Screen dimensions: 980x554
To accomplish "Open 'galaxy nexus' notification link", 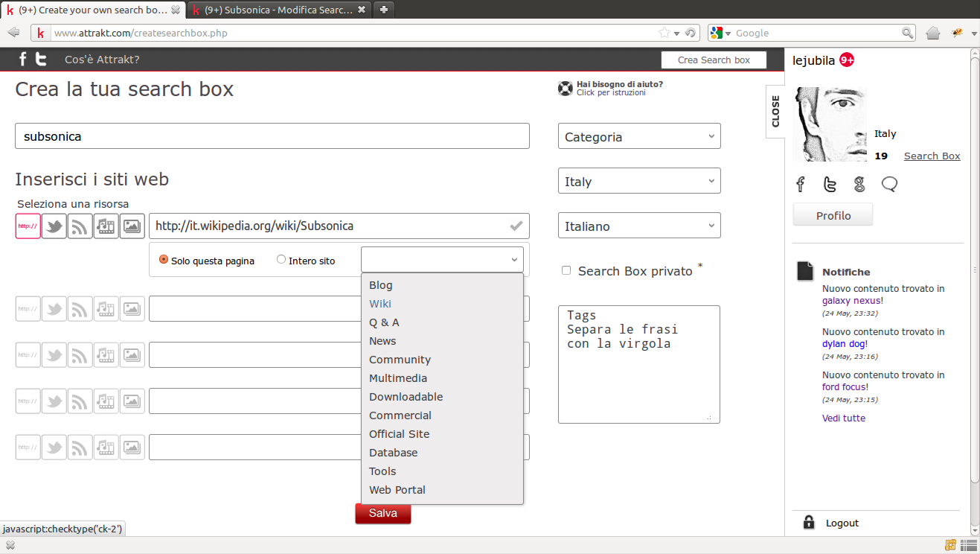I will (851, 300).
